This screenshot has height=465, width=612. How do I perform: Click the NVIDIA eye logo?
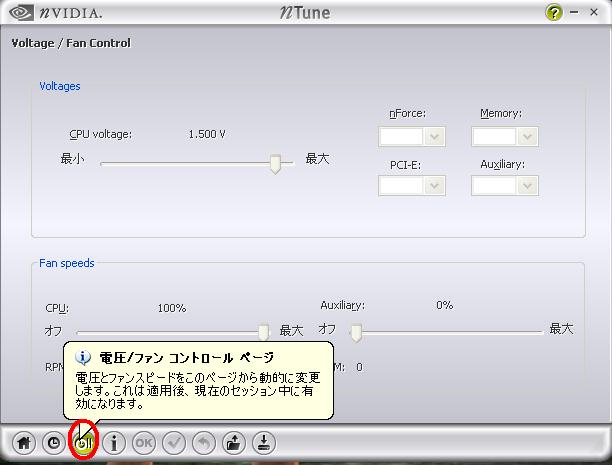click(21, 13)
